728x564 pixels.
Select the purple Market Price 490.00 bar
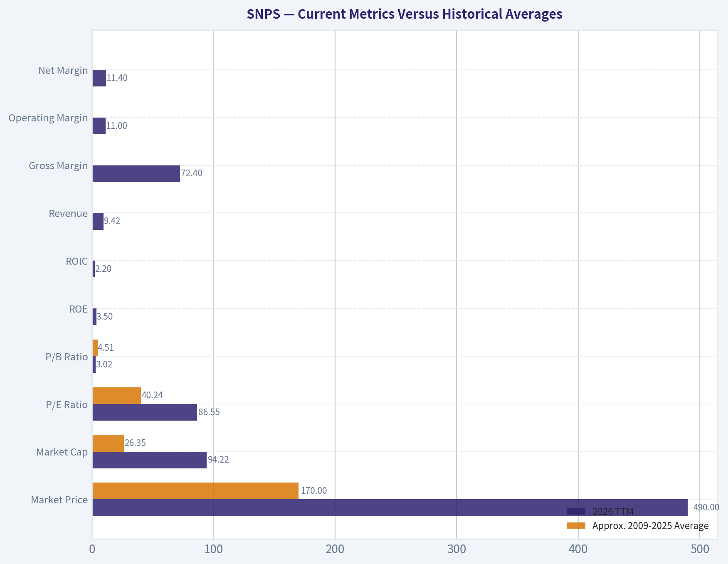click(390, 508)
